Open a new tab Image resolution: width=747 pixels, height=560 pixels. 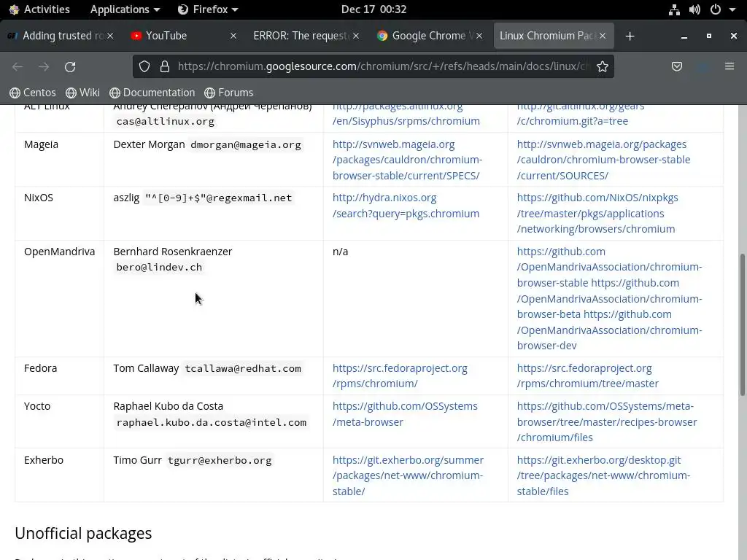coord(630,36)
